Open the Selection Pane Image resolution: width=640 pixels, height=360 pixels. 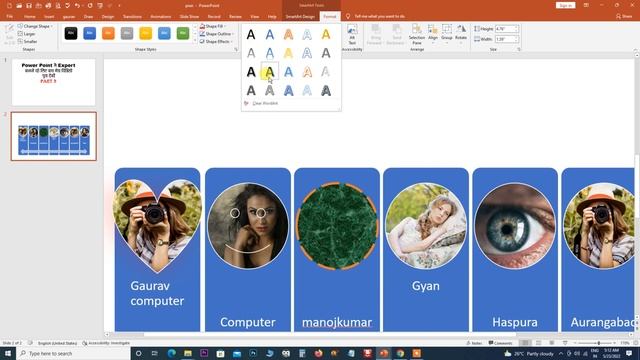[x=417, y=34]
